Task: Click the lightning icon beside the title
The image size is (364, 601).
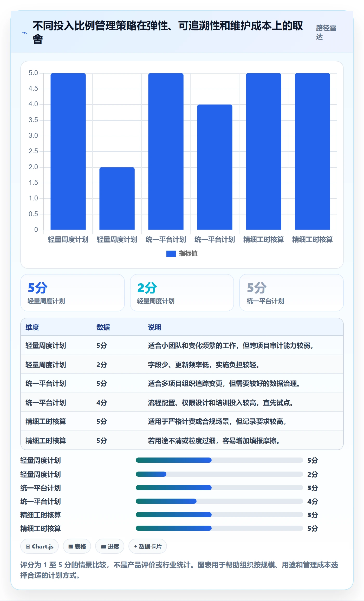Action: click(25, 33)
